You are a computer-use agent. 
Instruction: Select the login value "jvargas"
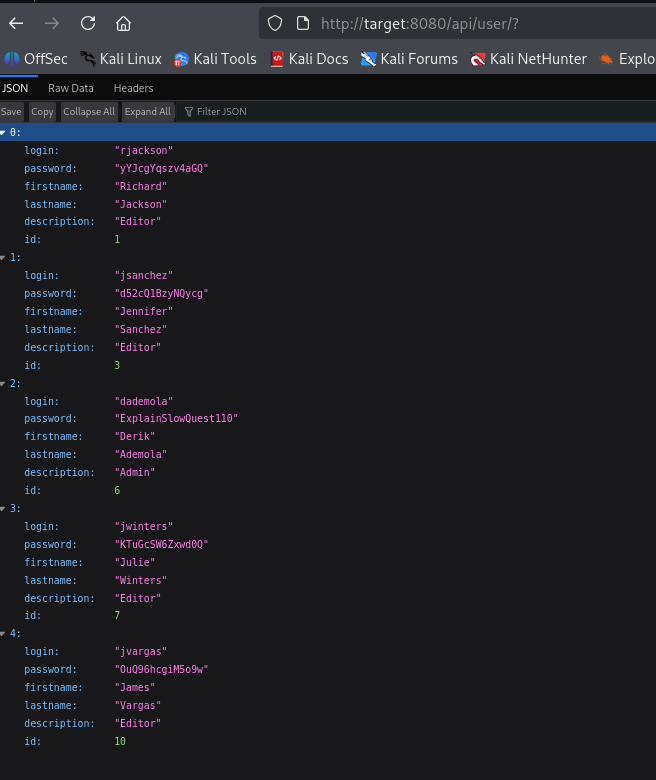coord(141,651)
